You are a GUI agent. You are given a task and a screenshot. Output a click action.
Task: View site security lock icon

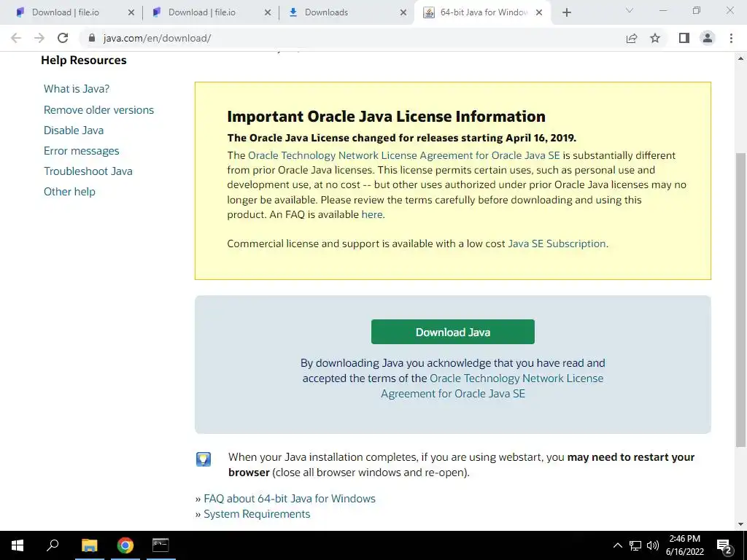coord(92,38)
